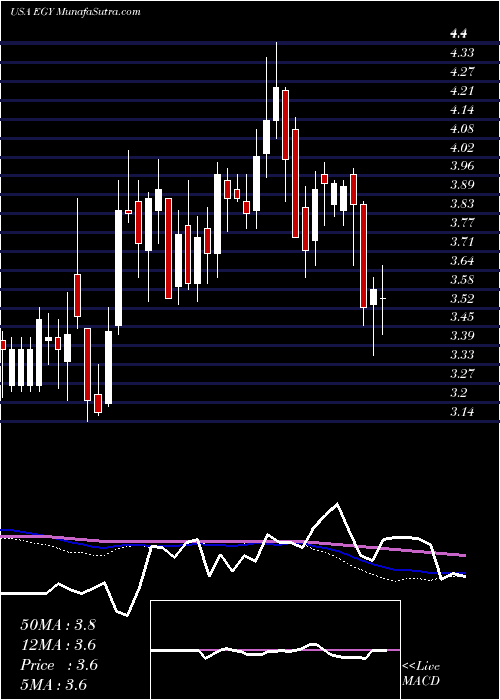This screenshot has height=700, width=500.
Task: Click the USA EGY MunafaSutra.com title
Action: tap(75, 12)
